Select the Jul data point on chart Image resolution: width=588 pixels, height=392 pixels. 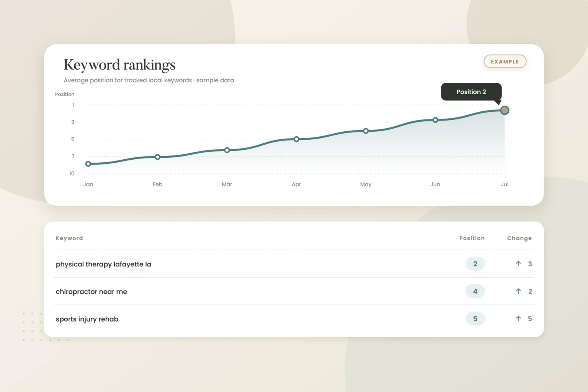click(505, 110)
